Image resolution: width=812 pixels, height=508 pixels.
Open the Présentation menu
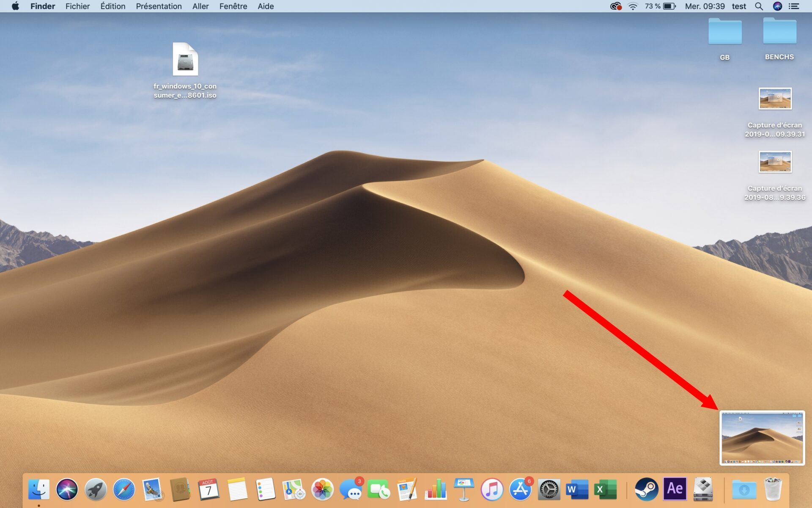(x=159, y=6)
